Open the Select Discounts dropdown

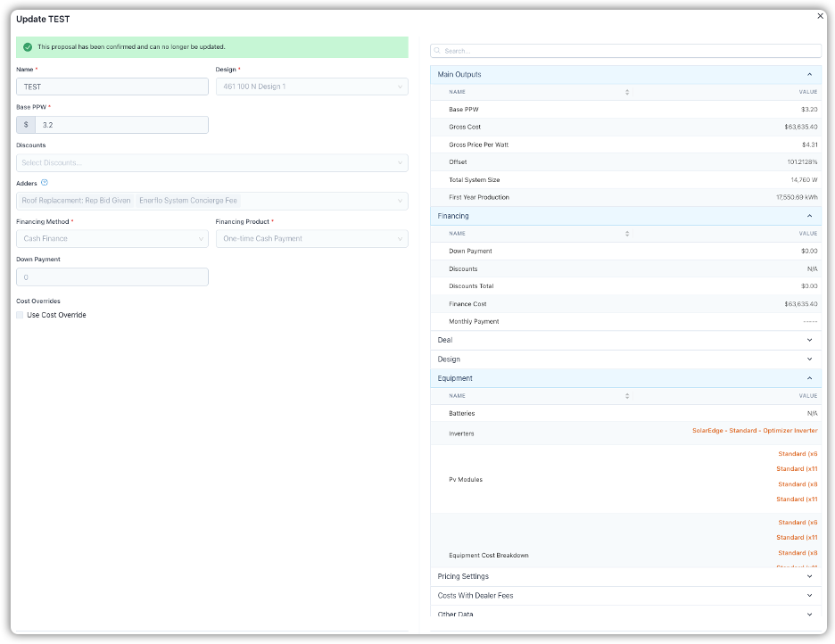pyautogui.click(x=211, y=162)
